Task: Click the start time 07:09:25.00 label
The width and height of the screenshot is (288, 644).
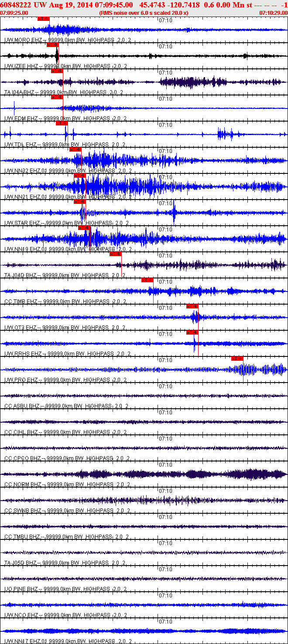Action: pyautogui.click(x=14, y=13)
